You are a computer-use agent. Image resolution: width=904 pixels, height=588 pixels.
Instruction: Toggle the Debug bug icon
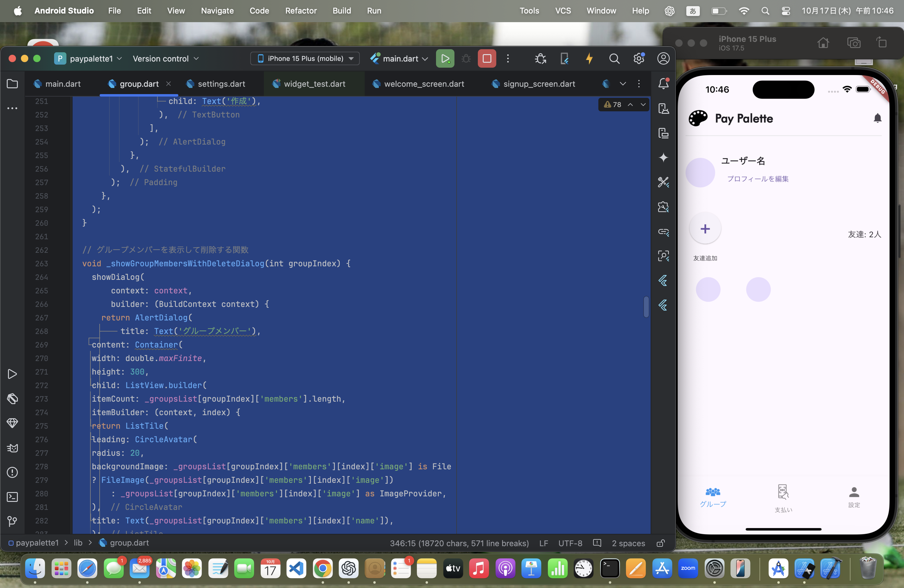click(466, 58)
